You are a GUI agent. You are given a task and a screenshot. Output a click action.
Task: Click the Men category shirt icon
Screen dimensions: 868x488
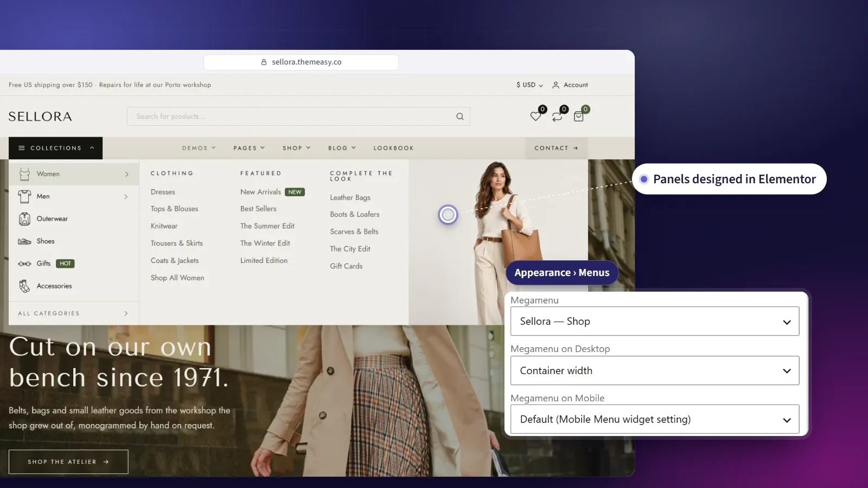coord(24,196)
